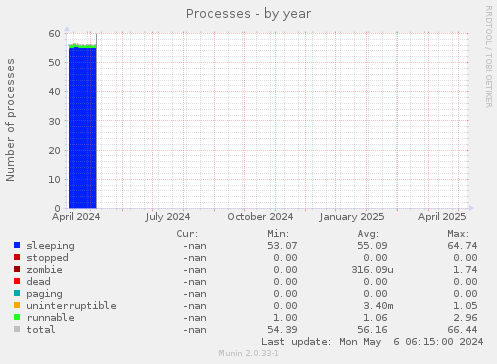The image size is (497, 364).
Task: Click sleeping Avg value 55.09
Action: [x=372, y=246]
